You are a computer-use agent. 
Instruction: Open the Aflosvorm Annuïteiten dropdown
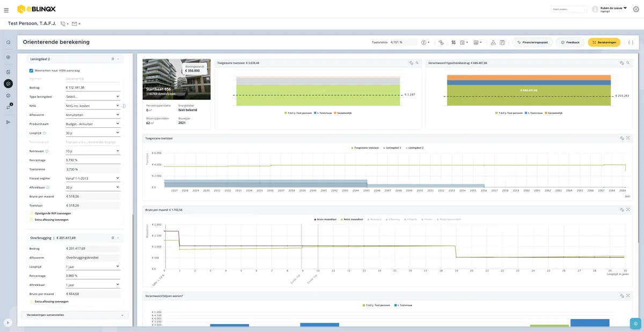pos(92,115)
